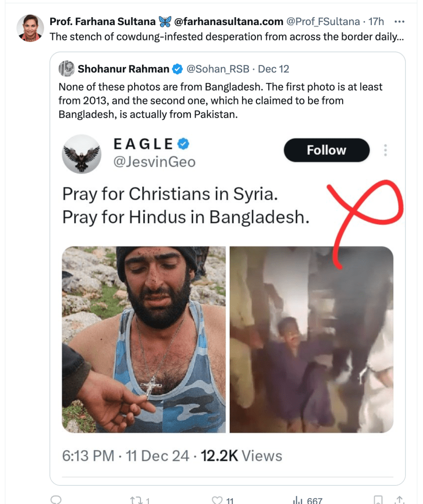Click the EAGLE account eagle avatar
Image resolution: width=423 pixels, height=504 pixels.
coord(82,154)
